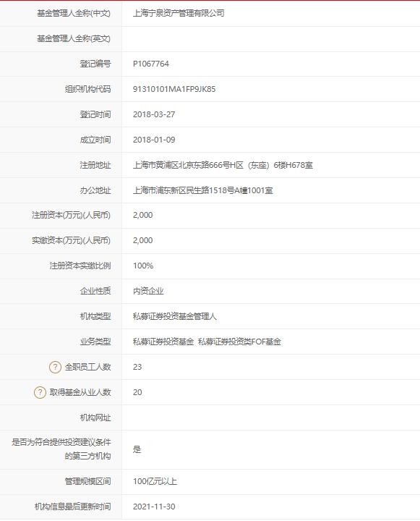Click the 取得基金从业人数 label text
The width and height of the screenshot is (420, 521).
pyautogui.click(x=80, y=392)
